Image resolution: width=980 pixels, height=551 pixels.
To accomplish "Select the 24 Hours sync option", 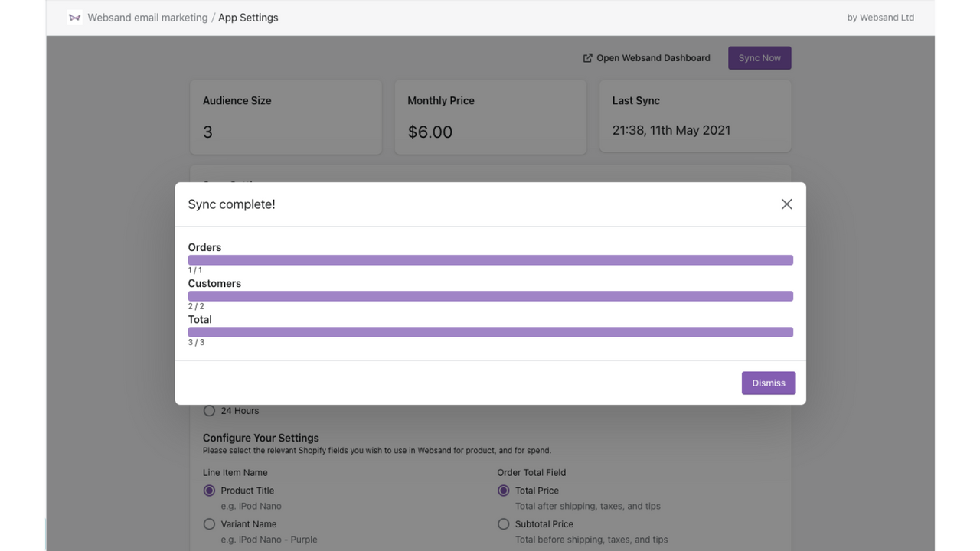I will pos(209,410).
